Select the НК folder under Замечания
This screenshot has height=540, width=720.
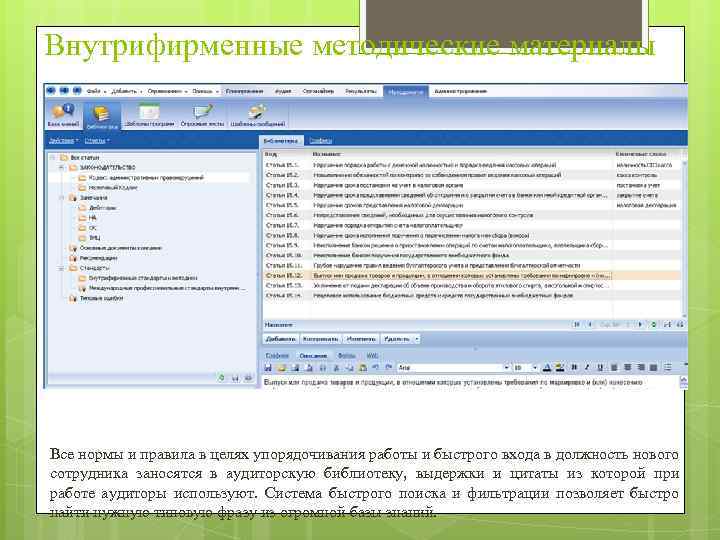coord(88,218)
